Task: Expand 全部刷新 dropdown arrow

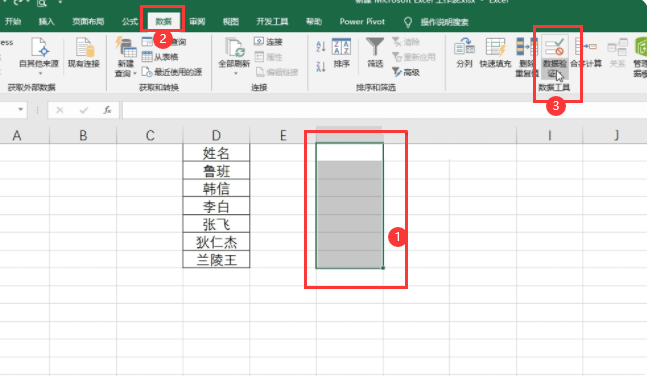Action: [236, 73]
